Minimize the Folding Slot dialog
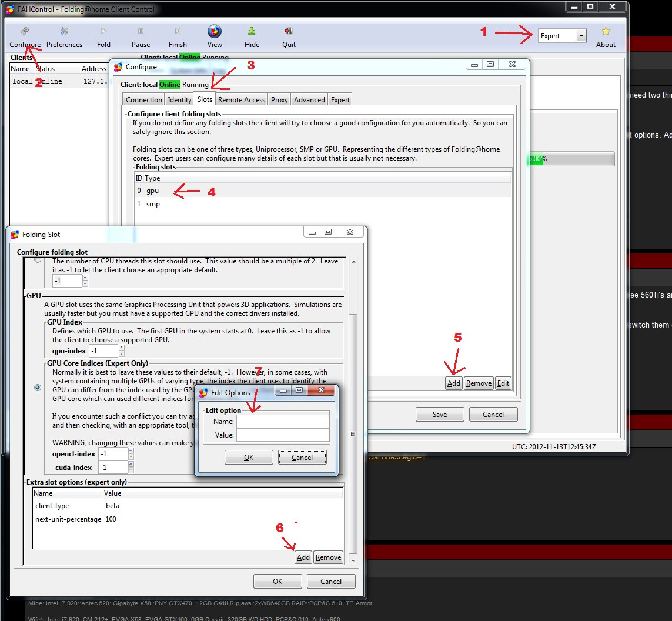The width and height of the screenshot is (672, 621). coord(312,232)
